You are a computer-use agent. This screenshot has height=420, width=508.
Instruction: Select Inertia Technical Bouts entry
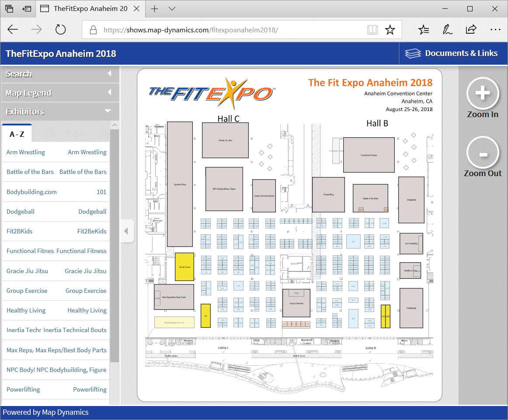(56, 330)
